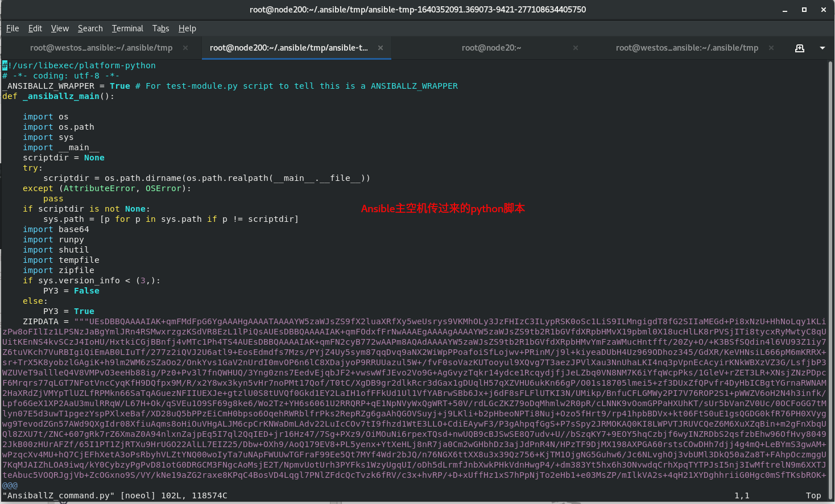The width and height of the screenshot is (835, 504).
Task: Click the 'import os.path' line
Action: coord(59,127)
